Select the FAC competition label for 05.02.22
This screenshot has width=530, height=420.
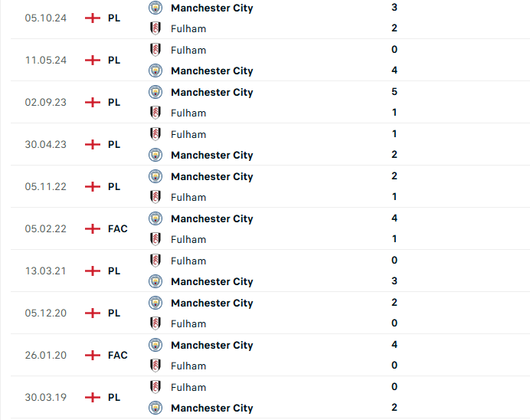[118, 228]
